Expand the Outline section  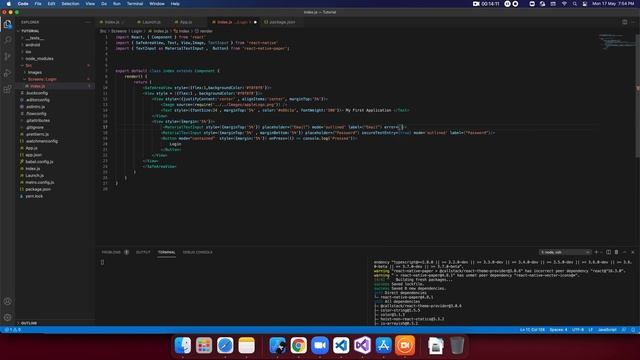click(55, 323)
